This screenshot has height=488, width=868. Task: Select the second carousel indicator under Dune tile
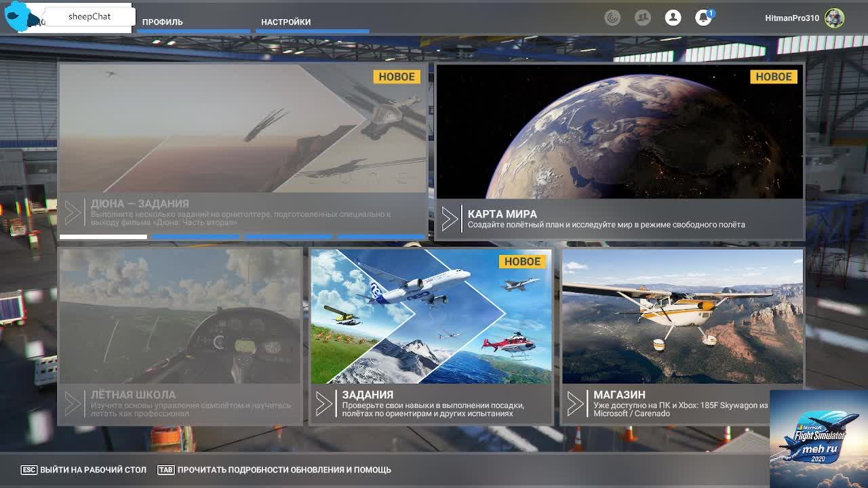(196, 237)
